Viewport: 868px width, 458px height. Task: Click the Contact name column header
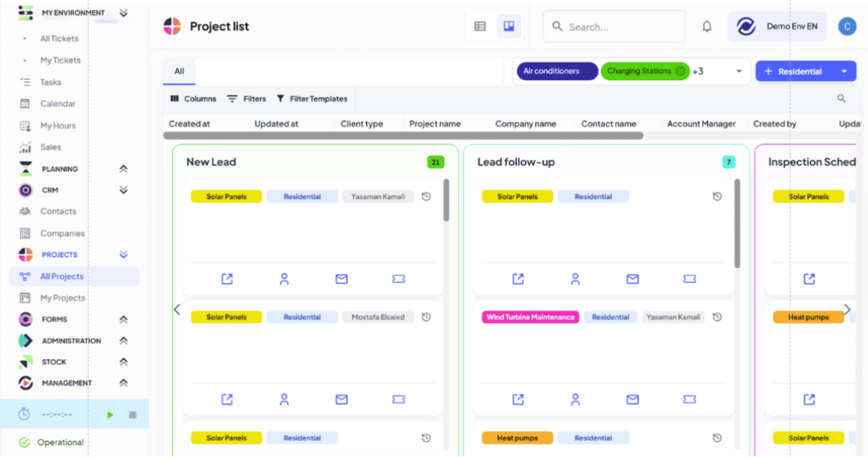pyautogui.click(x=609, y=124)
